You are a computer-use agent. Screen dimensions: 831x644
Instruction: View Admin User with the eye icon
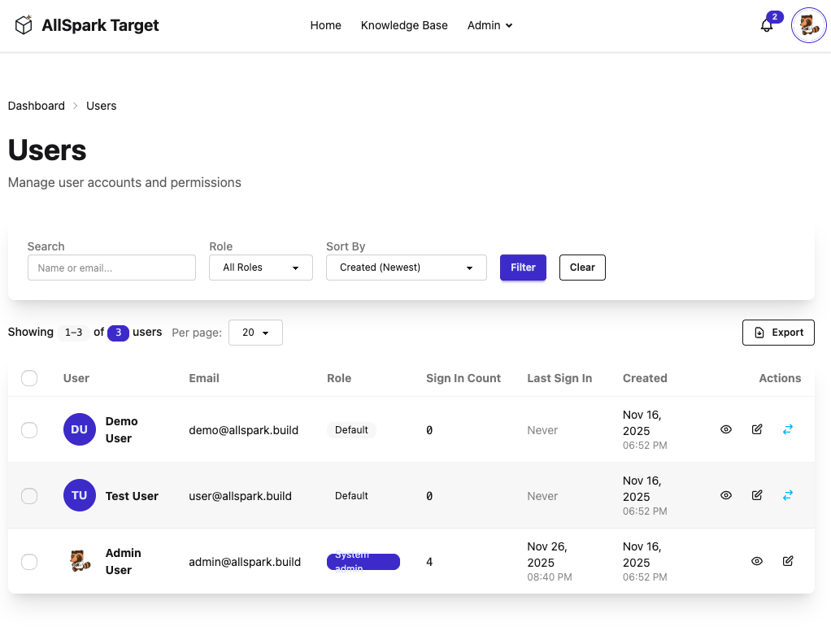(x=757, y=561)
